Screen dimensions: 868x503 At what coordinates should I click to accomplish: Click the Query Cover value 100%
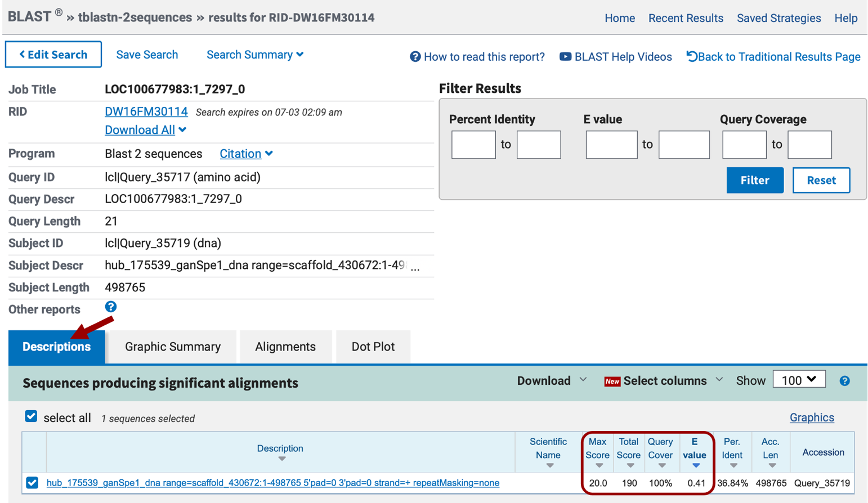660,483
